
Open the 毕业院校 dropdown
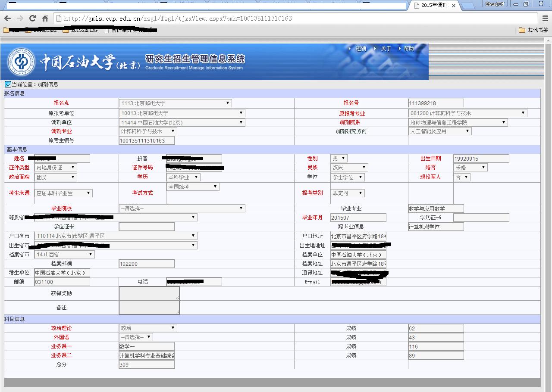coord(182,208)
